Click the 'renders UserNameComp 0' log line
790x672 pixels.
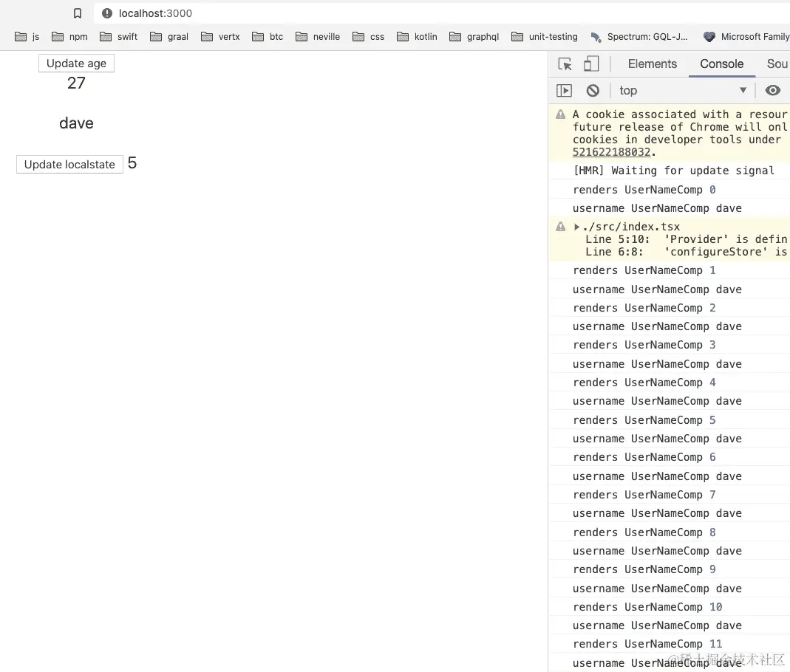(x=644, y=190)
